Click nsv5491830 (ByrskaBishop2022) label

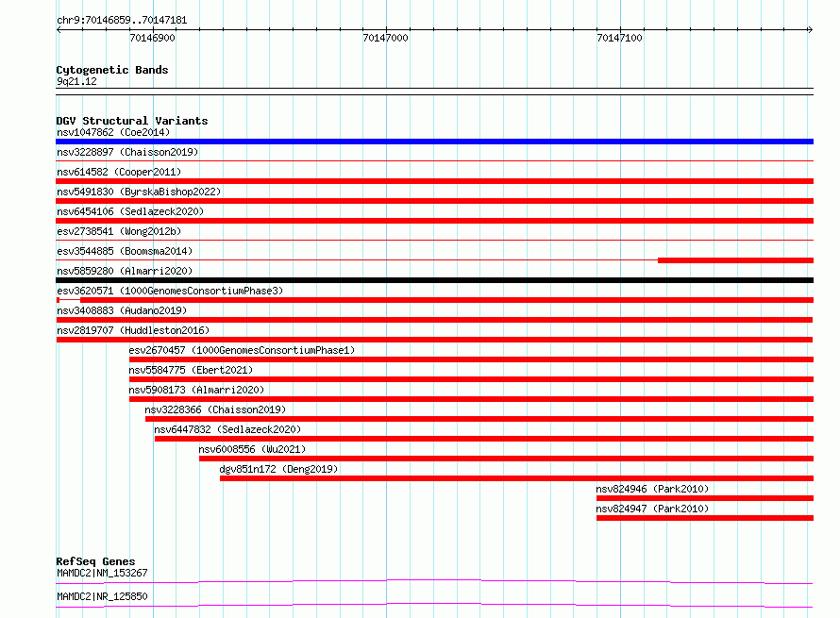coord(139,192)
